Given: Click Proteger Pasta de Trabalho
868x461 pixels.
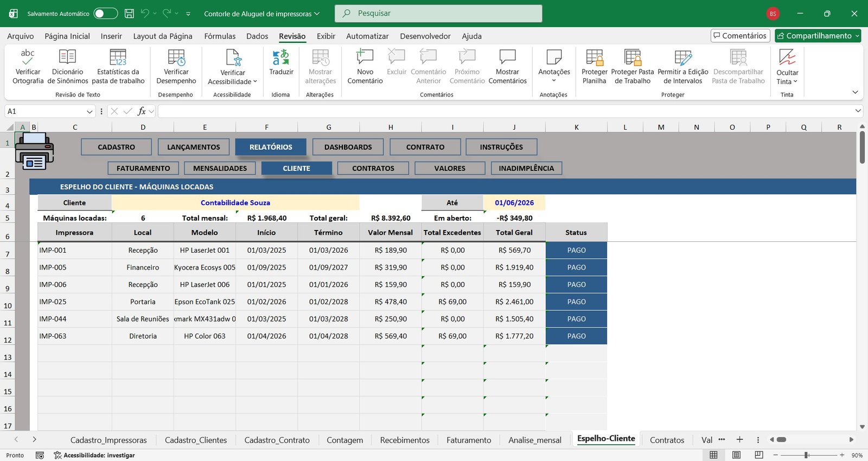Looking at the screenshot, I should (633, 66).
